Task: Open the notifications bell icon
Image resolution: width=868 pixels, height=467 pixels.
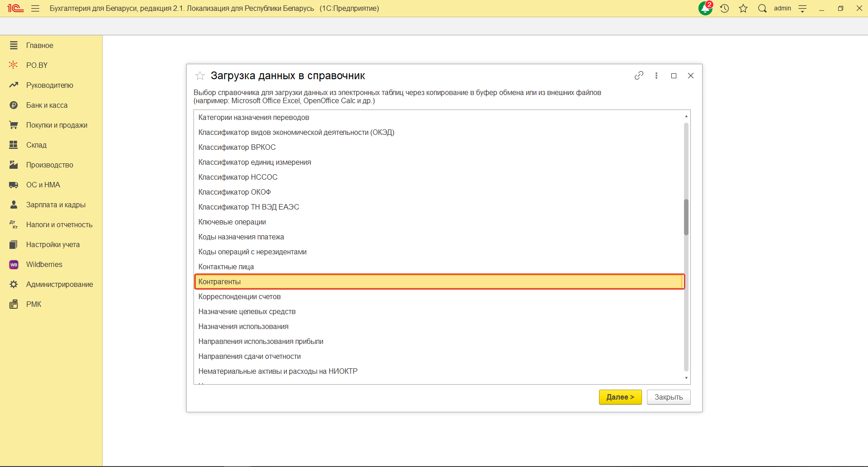Action: [x=705, y=9]
